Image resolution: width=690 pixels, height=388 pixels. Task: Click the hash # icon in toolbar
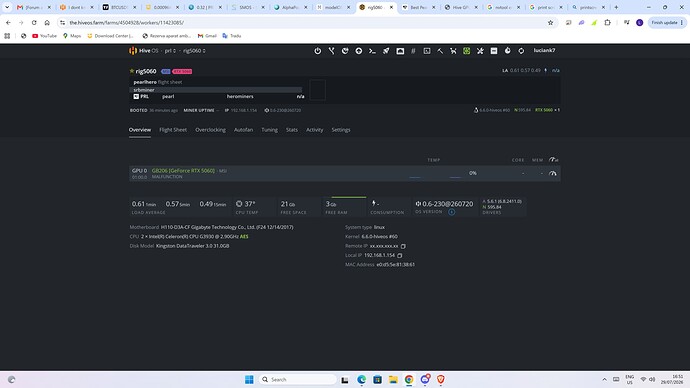click(x=413, y=51)
